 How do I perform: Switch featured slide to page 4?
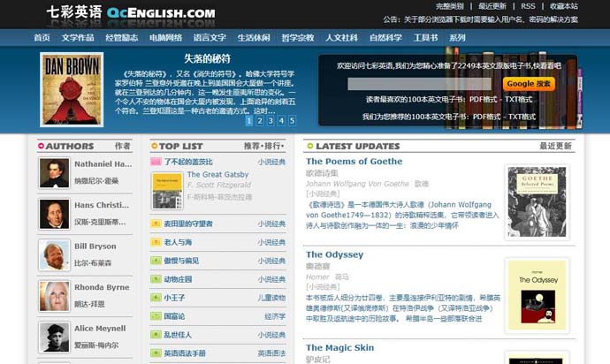[281, 120]
